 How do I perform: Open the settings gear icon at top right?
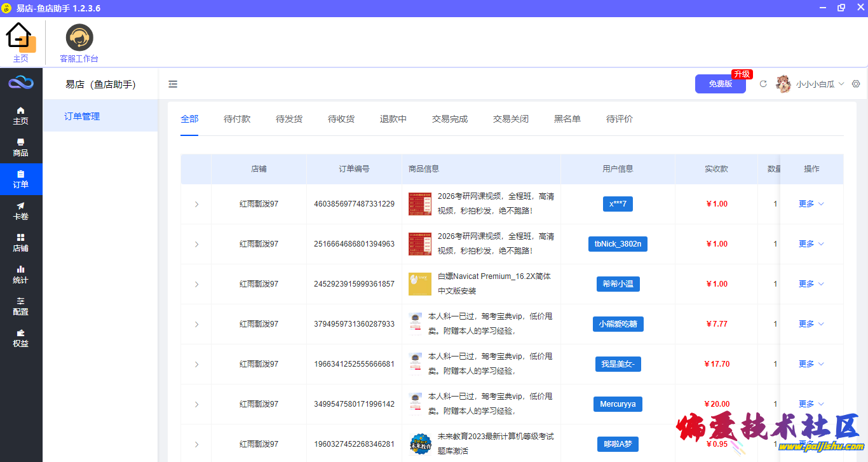[856, 84]
